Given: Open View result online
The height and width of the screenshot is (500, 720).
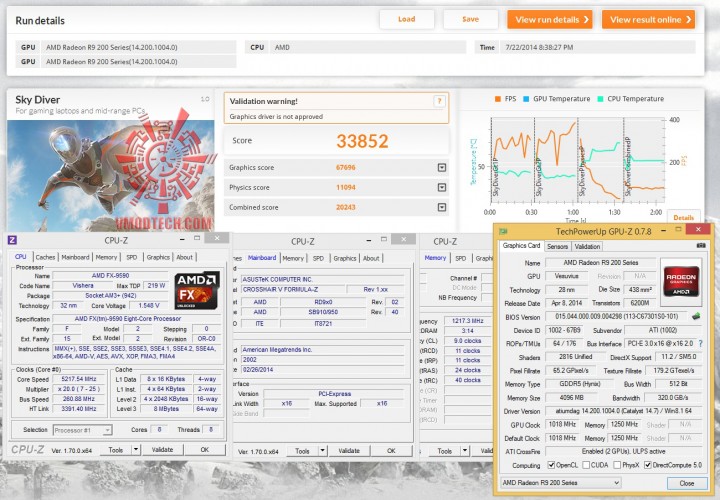Looking at the screenshot, I should (x=648, y=20).
